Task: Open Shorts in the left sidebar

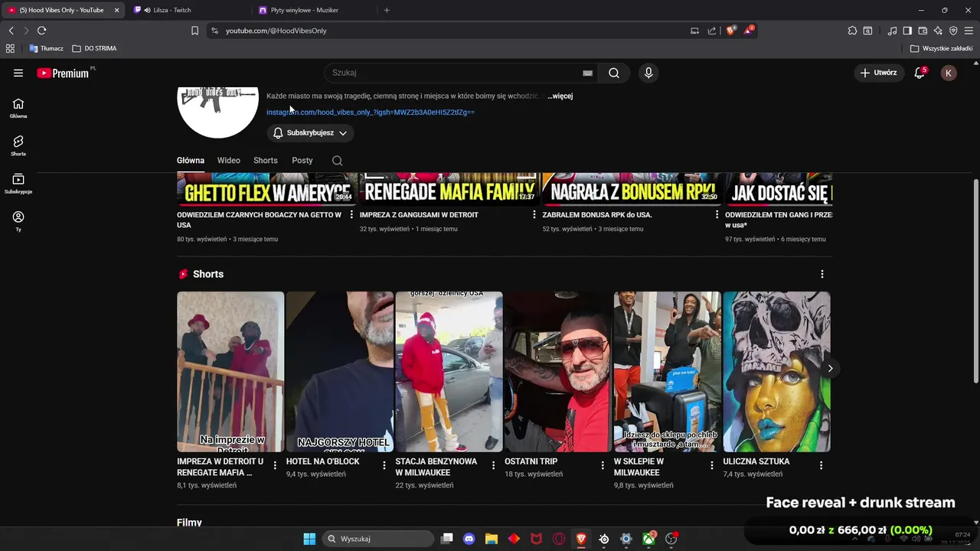Action: coord(18,145)
